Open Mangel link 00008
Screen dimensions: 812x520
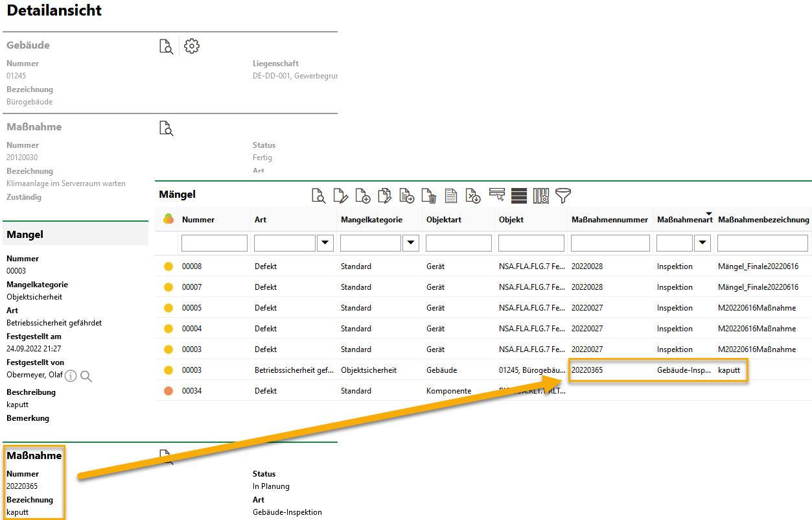(x=192, y=266)
